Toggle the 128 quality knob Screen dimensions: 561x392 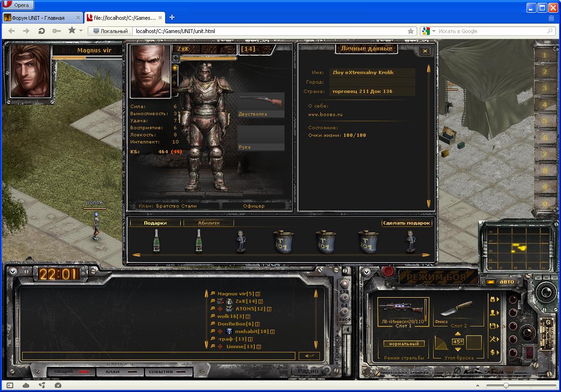(344, 284)
